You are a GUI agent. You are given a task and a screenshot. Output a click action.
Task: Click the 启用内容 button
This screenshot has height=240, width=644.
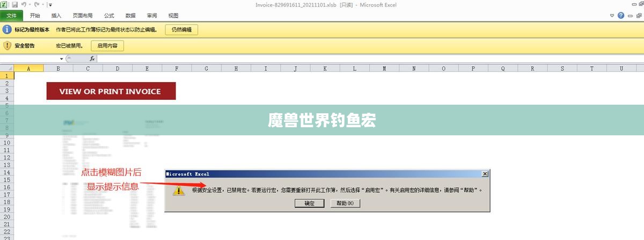[x=107, y=46]
